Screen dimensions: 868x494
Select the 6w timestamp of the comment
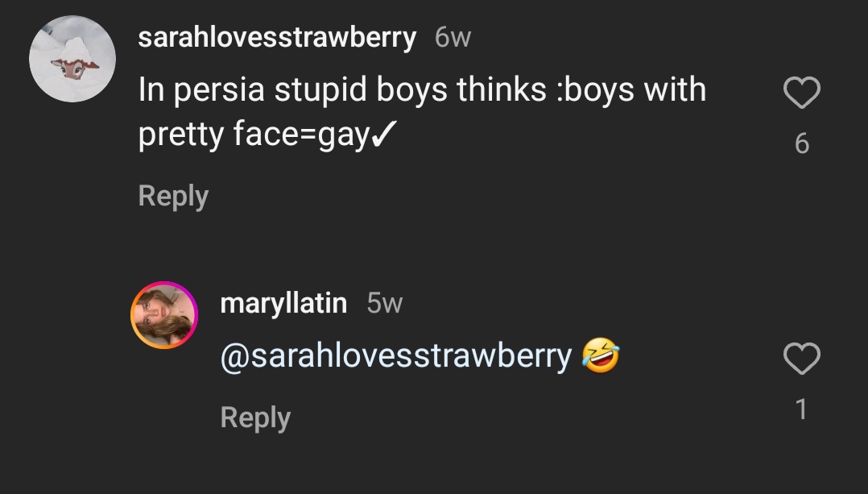tap(453, 38)
